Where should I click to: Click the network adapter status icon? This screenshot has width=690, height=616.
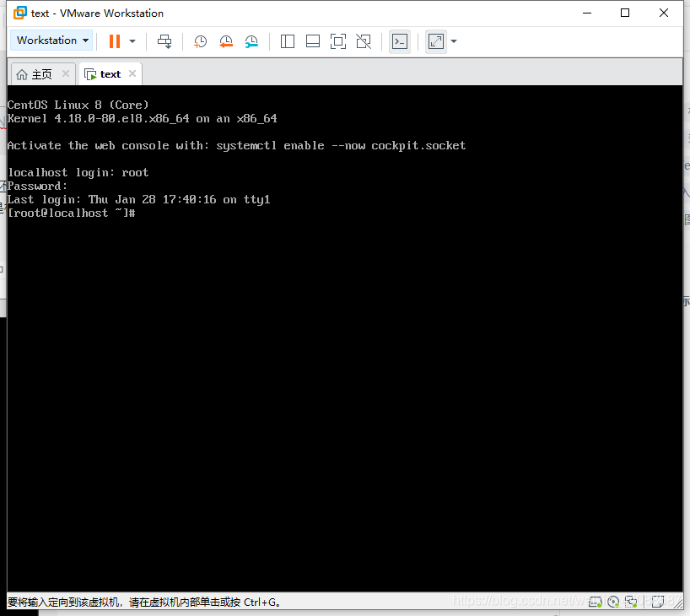click(x=631, y=602)
